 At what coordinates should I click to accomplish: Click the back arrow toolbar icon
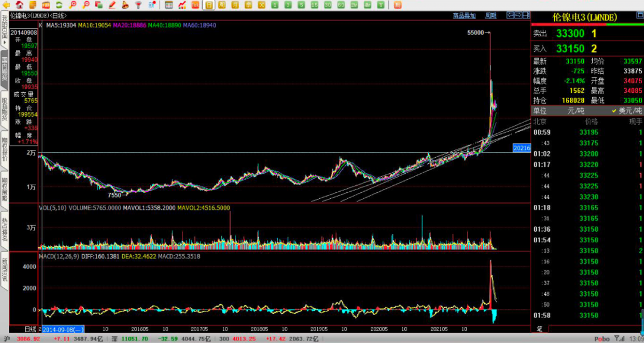tap(5, 5)
